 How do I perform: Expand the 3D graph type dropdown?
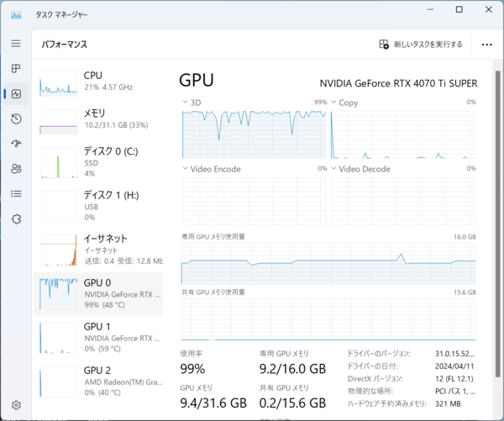[186, 103]
